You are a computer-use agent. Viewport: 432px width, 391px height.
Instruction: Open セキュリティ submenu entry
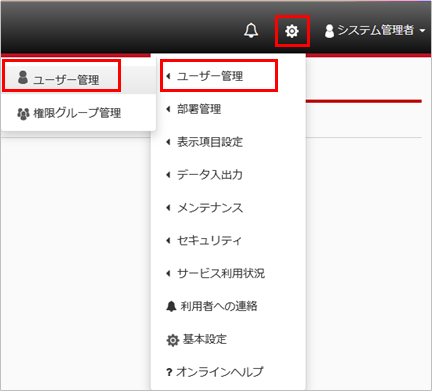pyautogui.click(x=228, y=240)
